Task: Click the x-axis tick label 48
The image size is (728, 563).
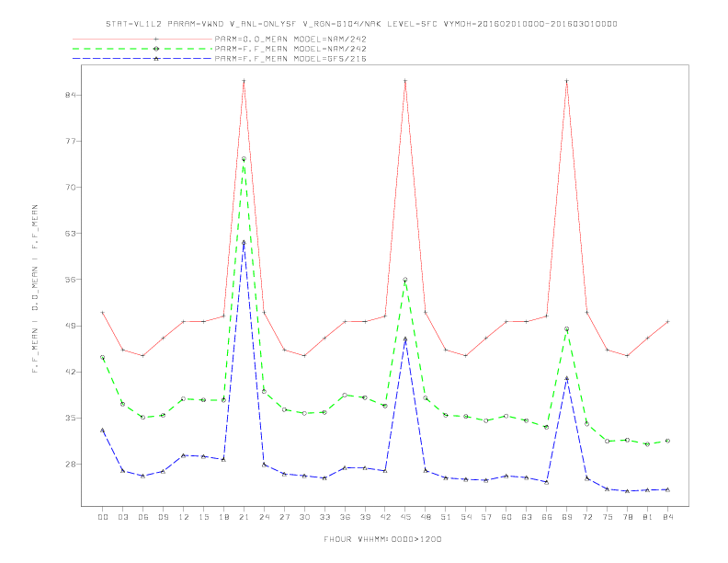Action: coord(426,517)
